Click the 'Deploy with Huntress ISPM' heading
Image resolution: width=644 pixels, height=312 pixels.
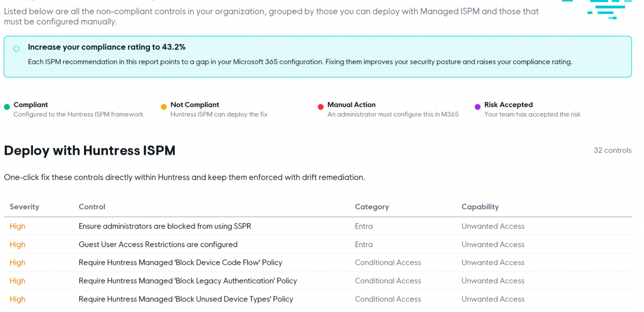[x=90, y=150]
